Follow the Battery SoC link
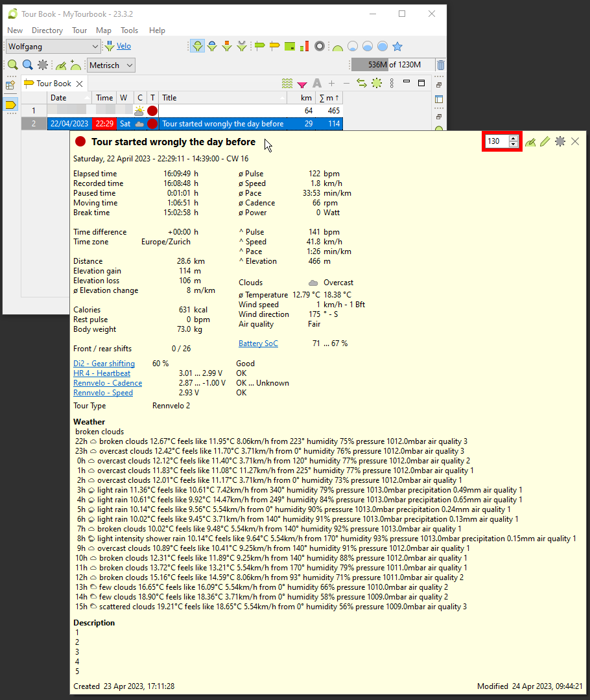The width and height of the screenshot is (590, 700). pos(258,343)
